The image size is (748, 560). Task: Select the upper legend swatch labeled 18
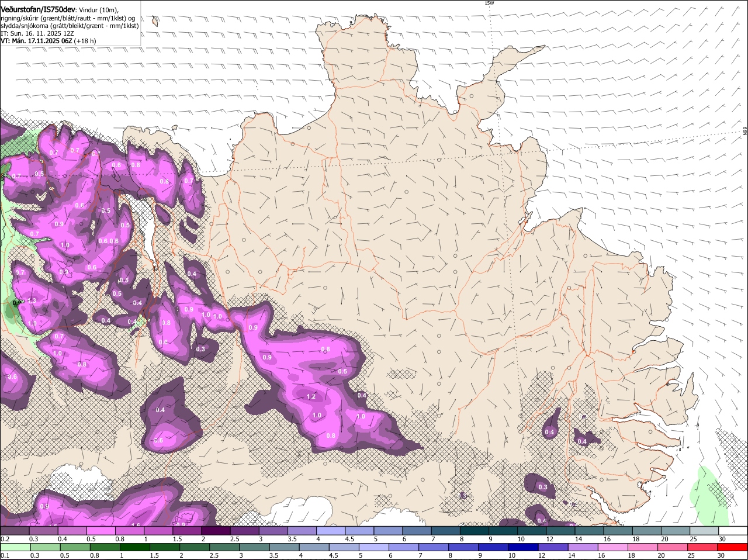click(647, 531)
